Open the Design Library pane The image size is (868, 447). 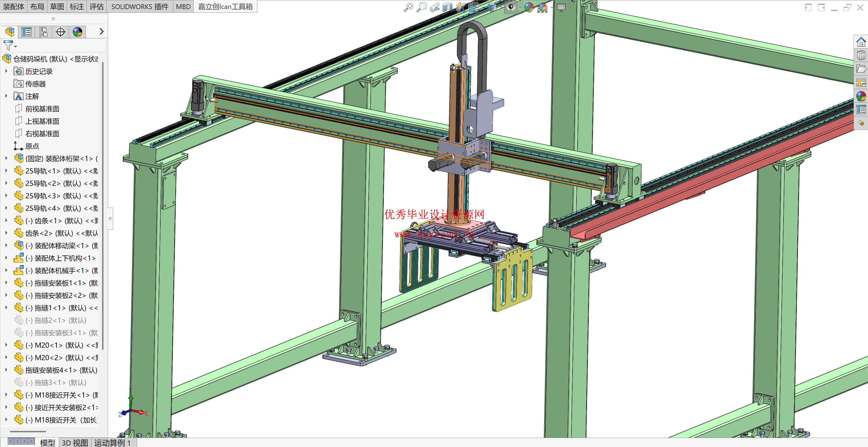point(861,55)
